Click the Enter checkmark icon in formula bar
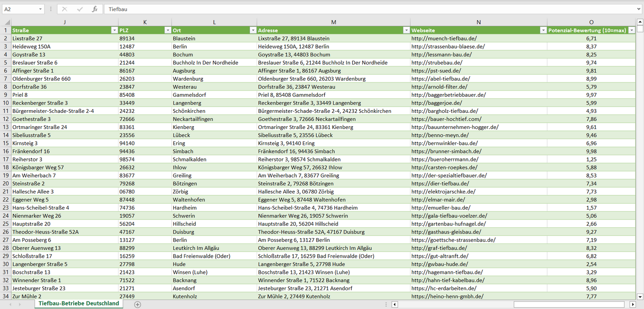This screenshot has height=309, width=644. pos(80,9)
